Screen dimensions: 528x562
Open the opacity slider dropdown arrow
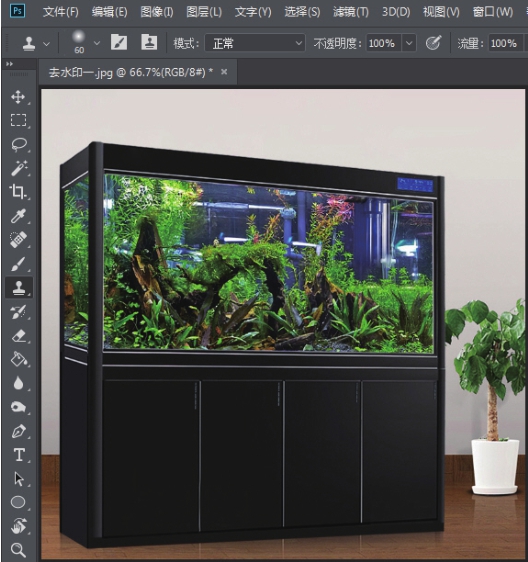[409, 43]
